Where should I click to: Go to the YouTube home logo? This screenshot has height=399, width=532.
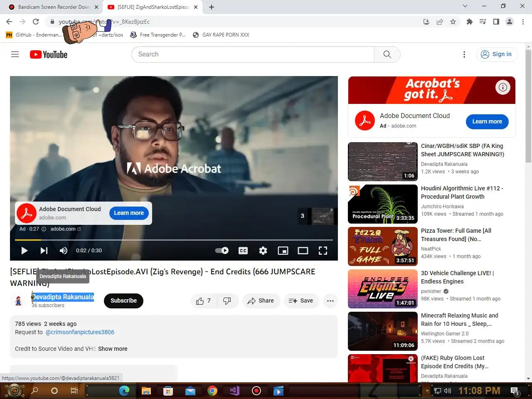point(49,54)
